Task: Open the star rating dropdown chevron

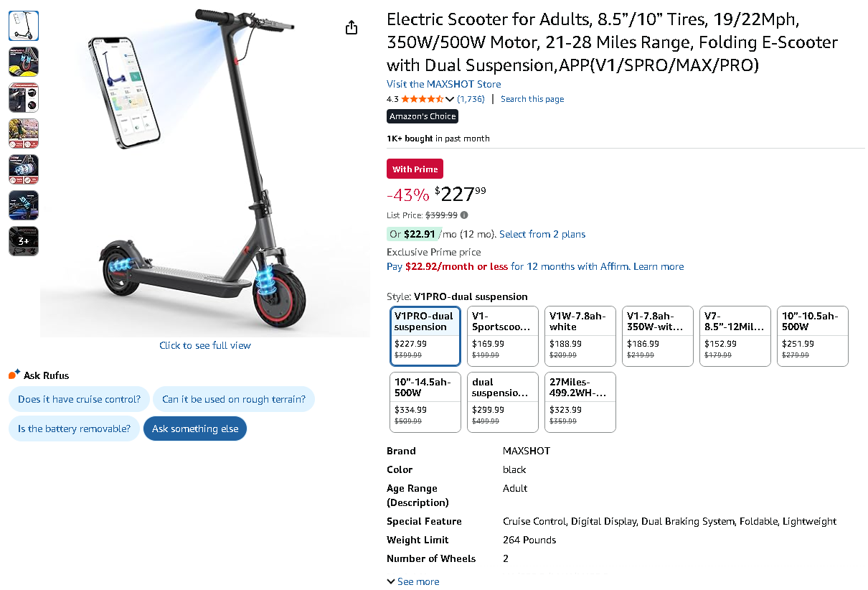Action: 450,100
